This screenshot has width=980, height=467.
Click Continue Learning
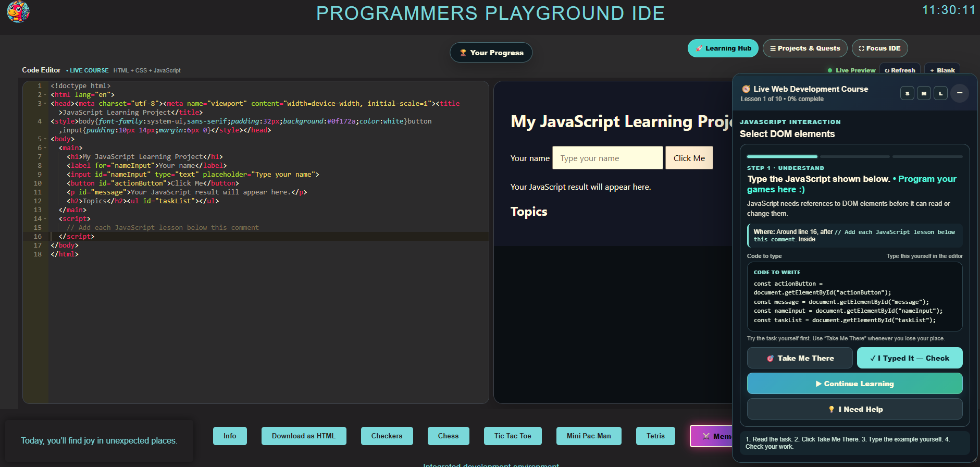[x=854, y=384]
